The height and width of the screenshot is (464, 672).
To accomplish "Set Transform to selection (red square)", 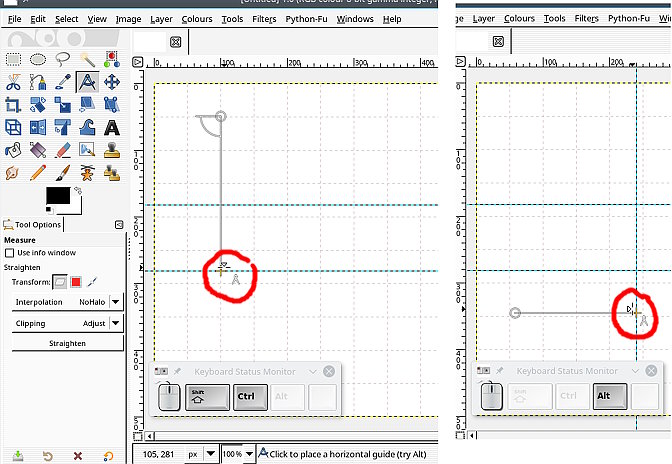I will click(x=76, y=282).
